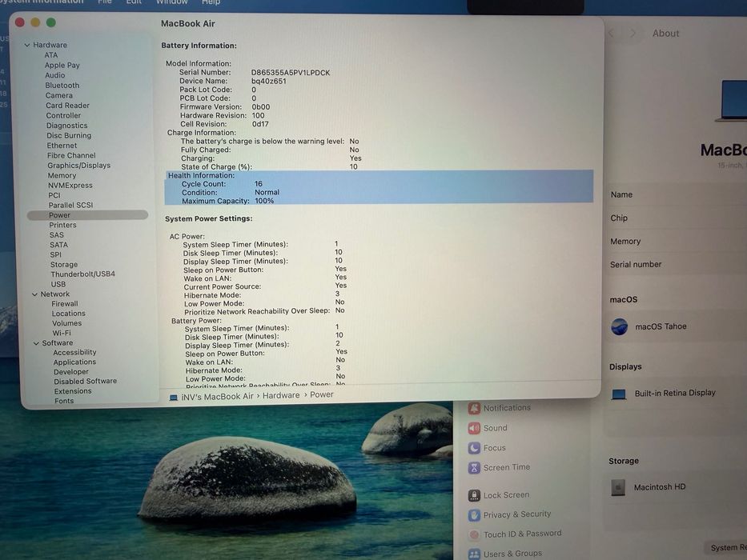Click the State of Charge (%) row
The width and height of the screenshot is (747, 560).
[269, 166]
